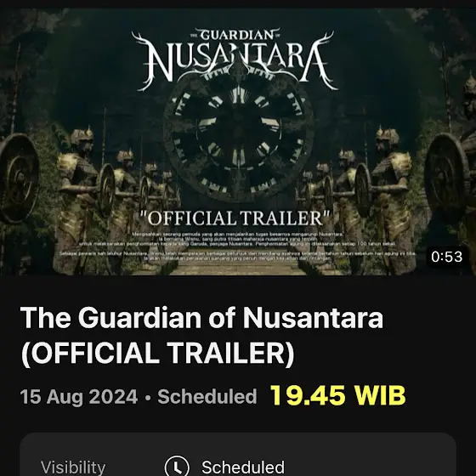
Task: Click the large round shield at right edge
Action: coord(446,178)
